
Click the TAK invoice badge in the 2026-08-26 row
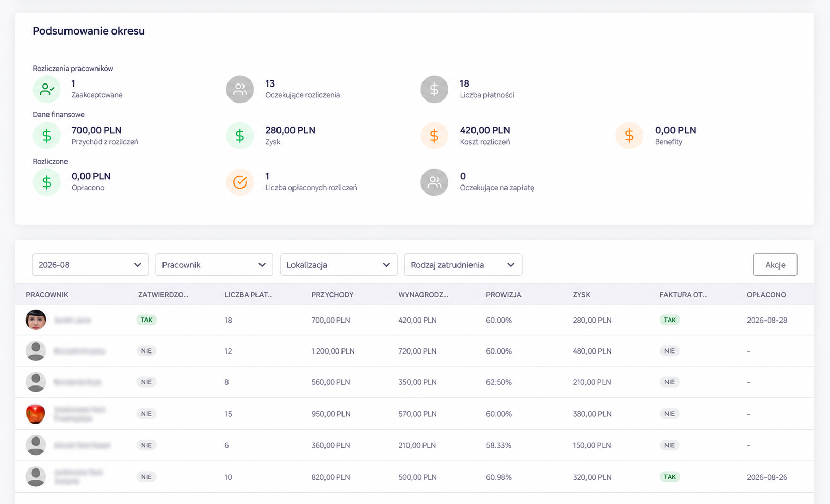(670, 477)
